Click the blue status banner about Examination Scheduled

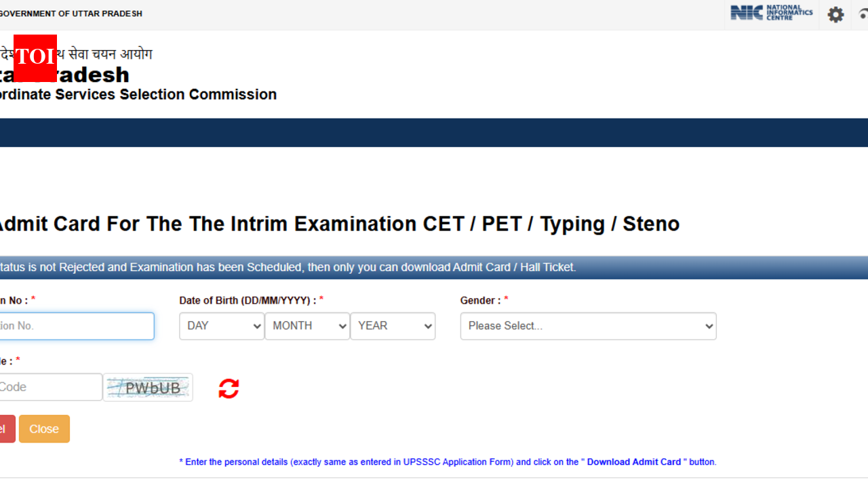(x=434, y=267)
